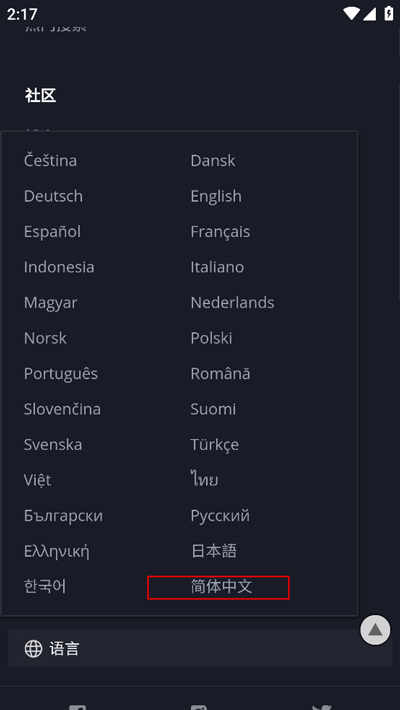Choose 한국어 from the list

pos(45,586)
